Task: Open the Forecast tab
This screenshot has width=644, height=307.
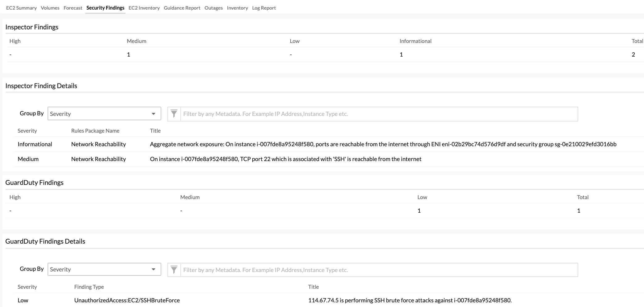Action: tap(72, 8)
